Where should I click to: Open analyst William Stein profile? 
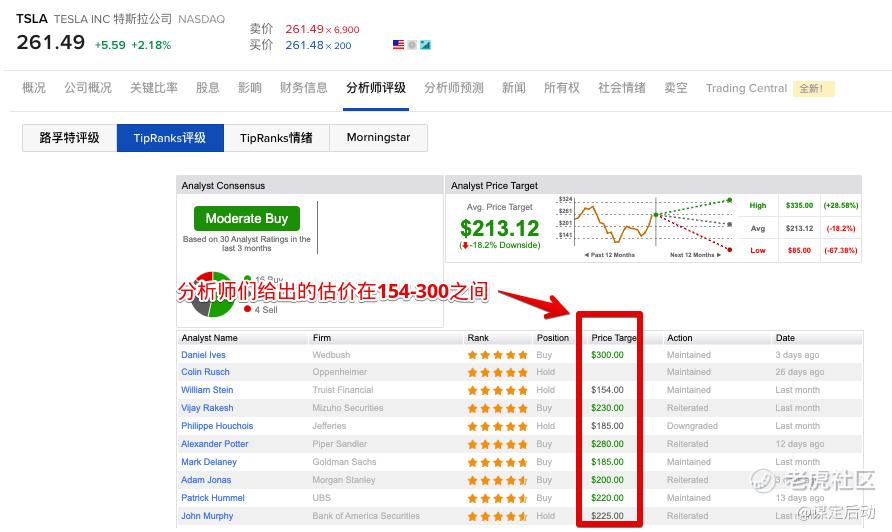(207, 390)
